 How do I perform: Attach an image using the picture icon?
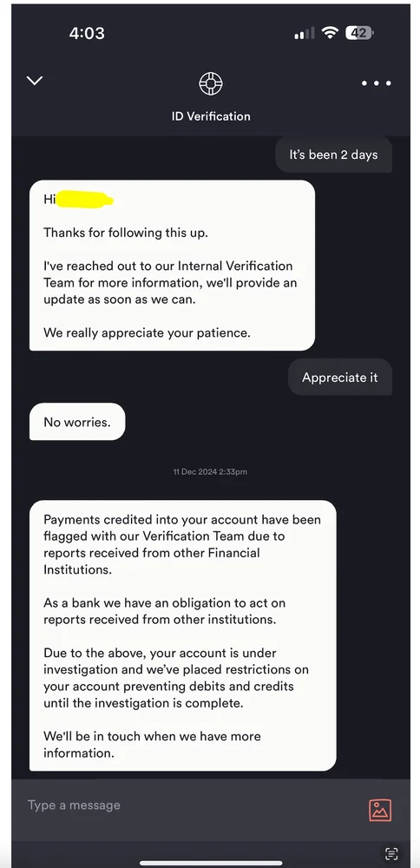click(380, 810)
